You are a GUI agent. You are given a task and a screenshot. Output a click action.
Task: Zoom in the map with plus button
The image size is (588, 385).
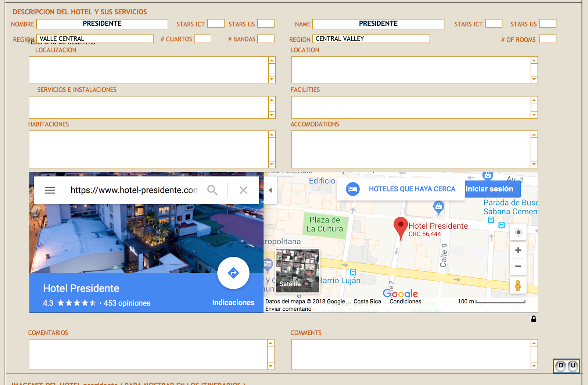[x=518, y=250]
